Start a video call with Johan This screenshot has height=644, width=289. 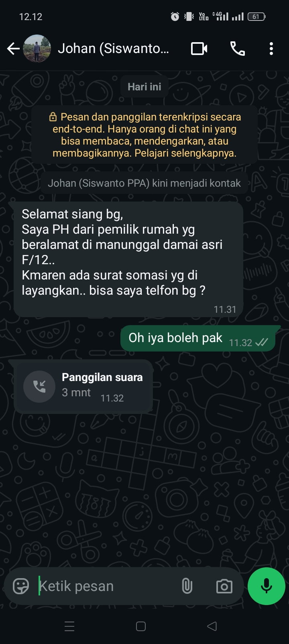coord(199,49)
